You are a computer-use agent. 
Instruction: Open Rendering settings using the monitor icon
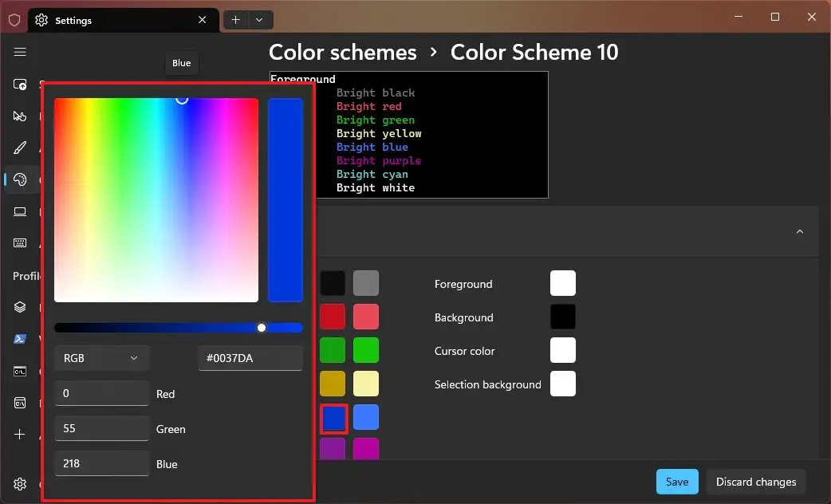pyautogui.click(x=20, y=211)
